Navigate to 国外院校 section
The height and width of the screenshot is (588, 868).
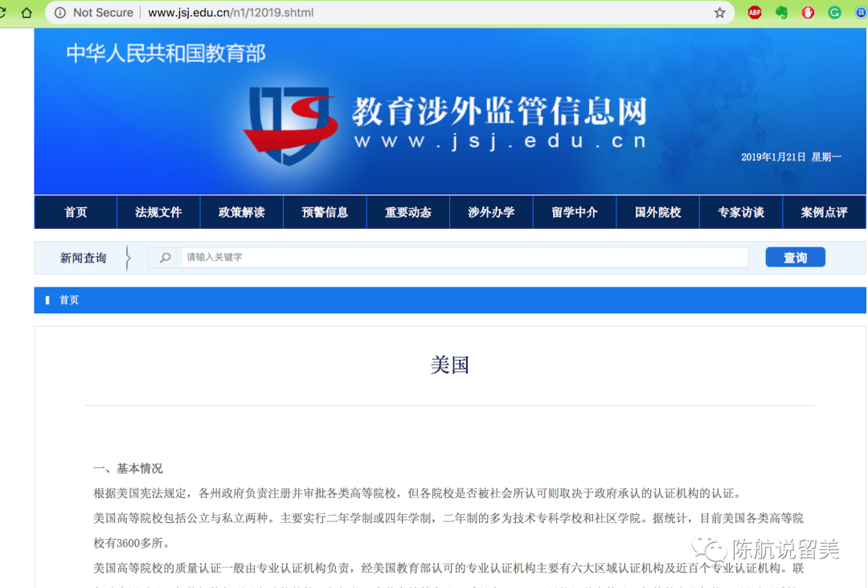point(657,213)
